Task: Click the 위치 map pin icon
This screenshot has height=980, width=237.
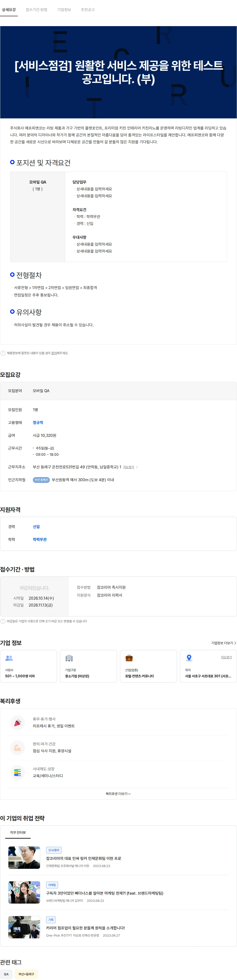Action: point(189,658)
